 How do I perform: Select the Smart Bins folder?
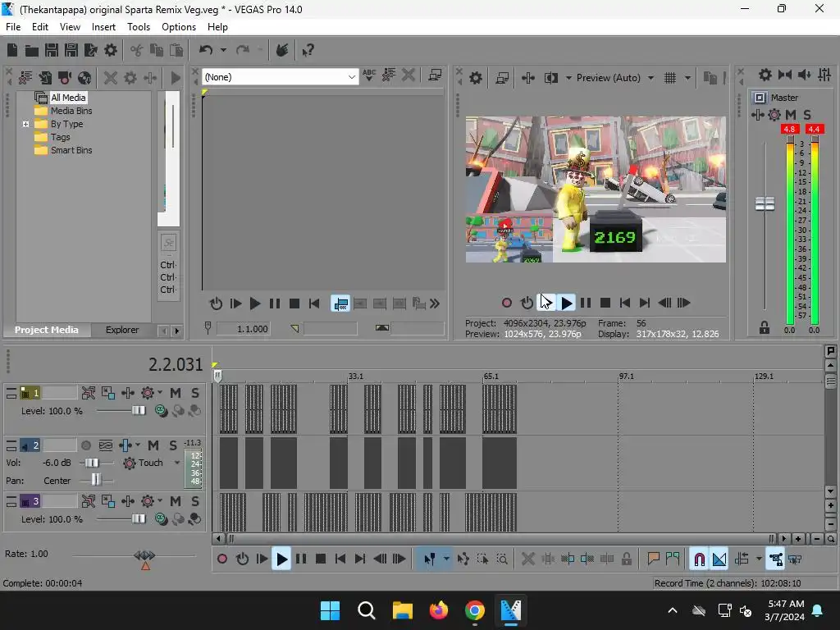click(x=71, y=151)
